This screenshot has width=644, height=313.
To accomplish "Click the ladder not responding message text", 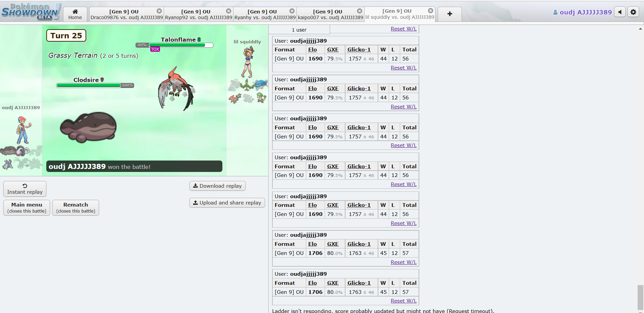I will click(383, 311).
